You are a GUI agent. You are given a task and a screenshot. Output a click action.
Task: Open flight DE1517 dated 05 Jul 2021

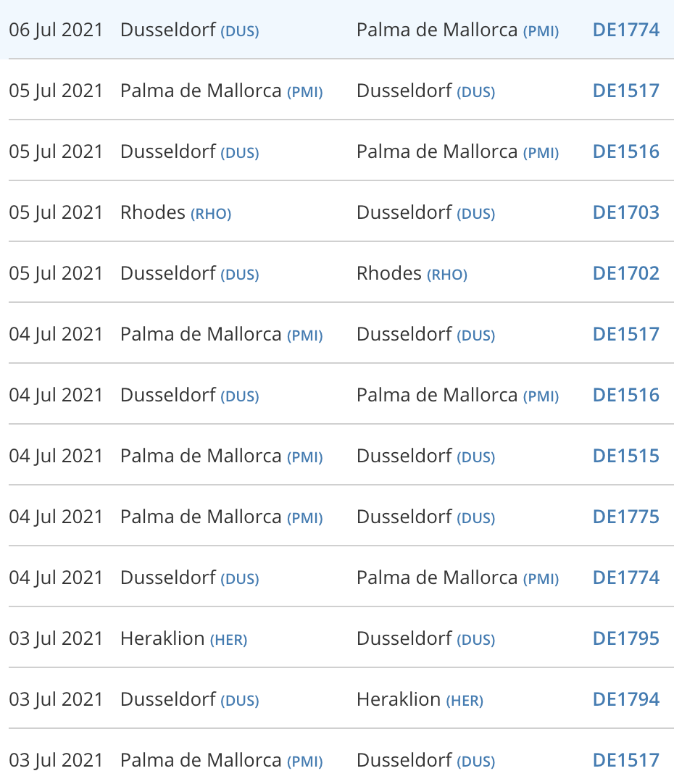click(x=625, y=91)
